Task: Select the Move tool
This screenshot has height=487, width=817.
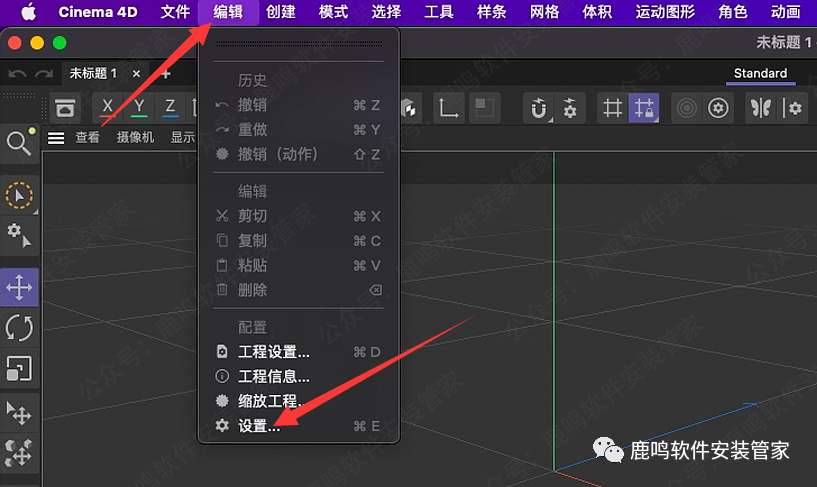Action: (20, 287)
